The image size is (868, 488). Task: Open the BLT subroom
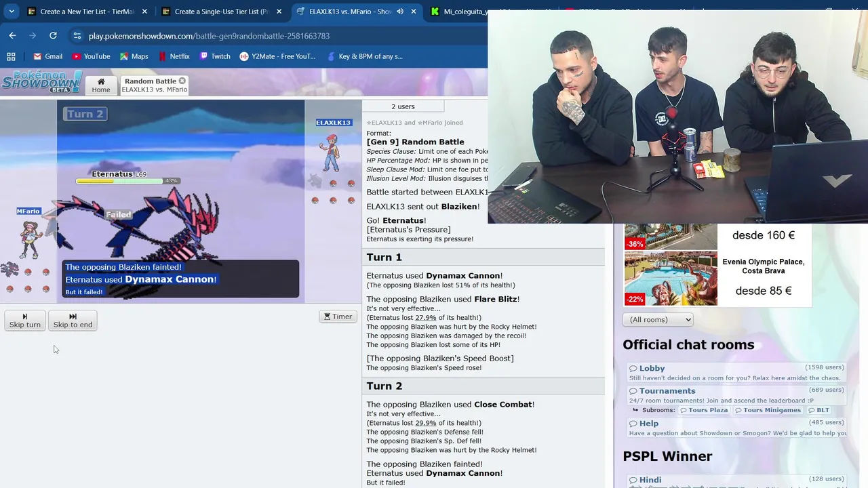pyautogui.click(x=818, y=410)
